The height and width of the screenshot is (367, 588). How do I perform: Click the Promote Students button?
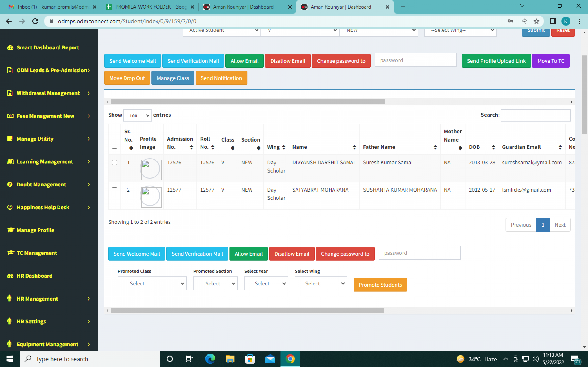click(380, 285)
